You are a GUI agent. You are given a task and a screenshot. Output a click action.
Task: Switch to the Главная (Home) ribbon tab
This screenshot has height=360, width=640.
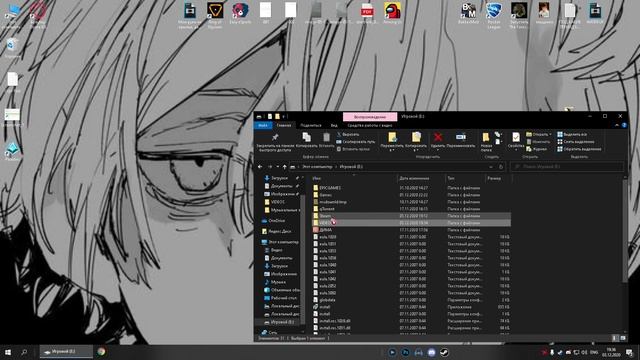coord(284,125)
